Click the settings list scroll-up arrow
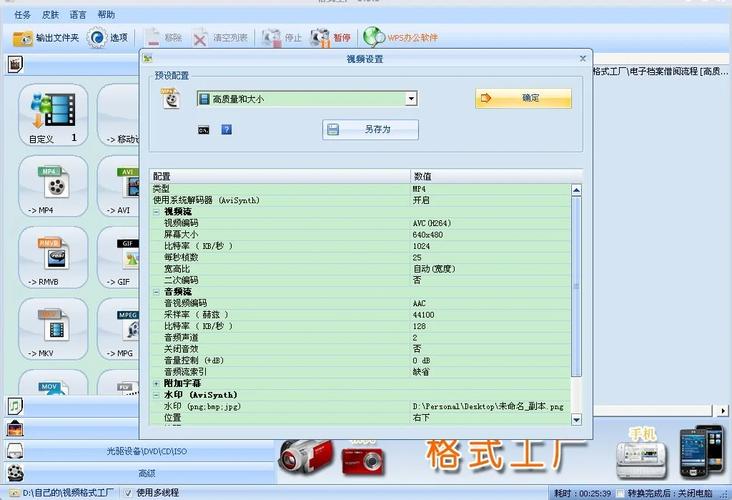Viewport: 732px width, 500px height. 577,190
